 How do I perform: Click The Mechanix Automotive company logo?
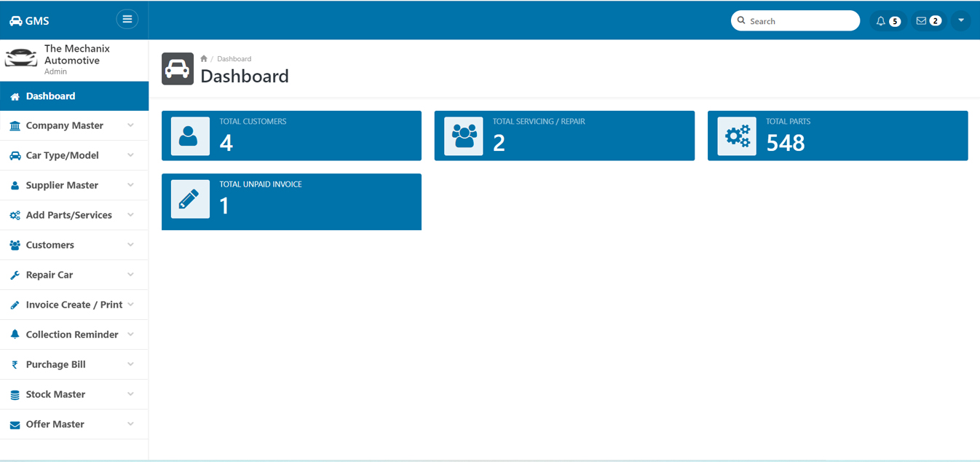pos(21,58)
